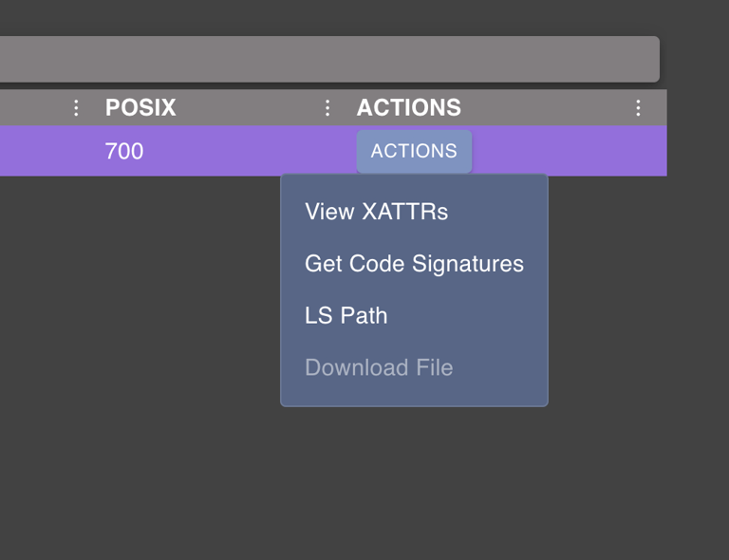Click the 700 POSIX permission cell
The width and height of the screenshot is (729, 560).
click(x=124, y=151)
